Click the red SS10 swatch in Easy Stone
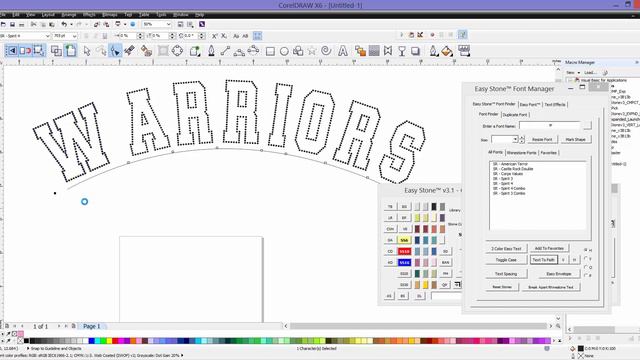The width and height of the screenshot is (640, 360). pyautogui.click(x=404, y=251)
